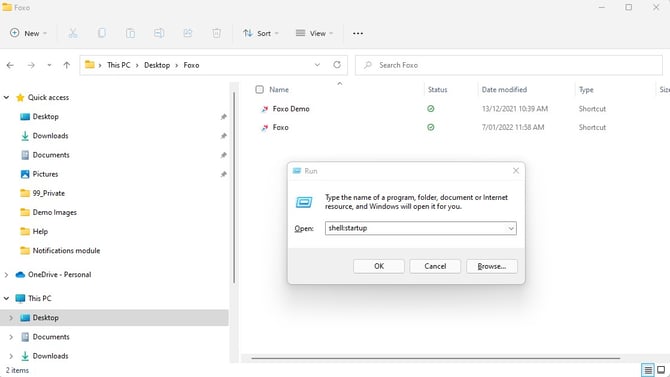The width and height of the screenshot is (670, 377).
Task: Open Documents under Quick access
Action: pyautogui.click(x=51, y=155)
